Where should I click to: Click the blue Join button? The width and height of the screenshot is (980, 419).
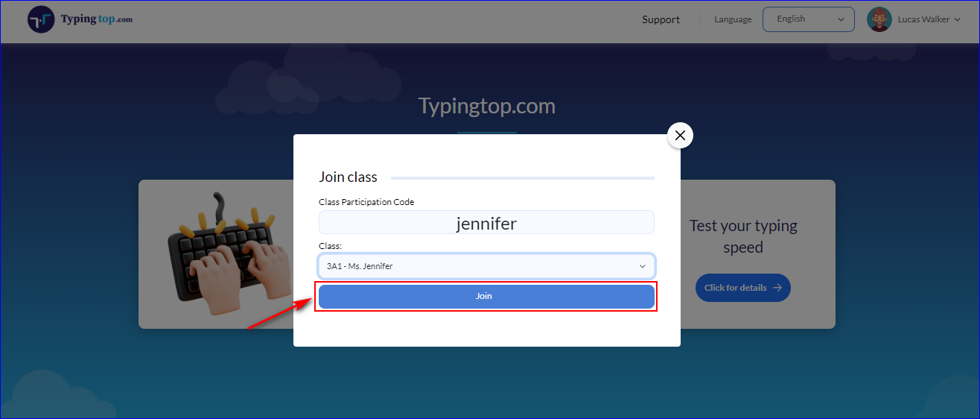(486, 296)
